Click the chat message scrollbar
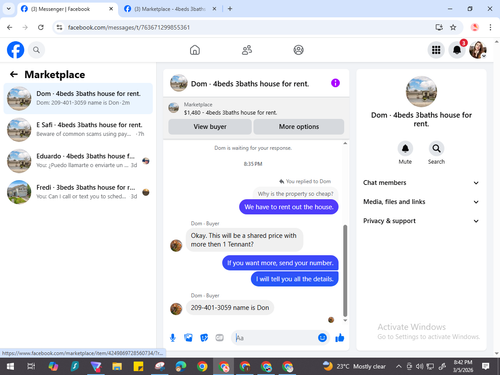This screenshot has width=500, height=375. click(x=345, y=270)
